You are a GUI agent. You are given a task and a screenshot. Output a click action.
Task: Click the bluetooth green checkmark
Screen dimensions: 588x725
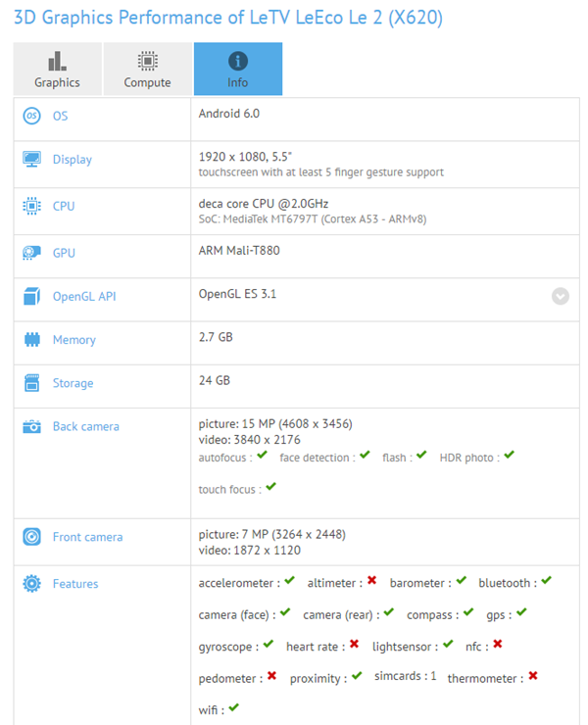pos(547,580)
